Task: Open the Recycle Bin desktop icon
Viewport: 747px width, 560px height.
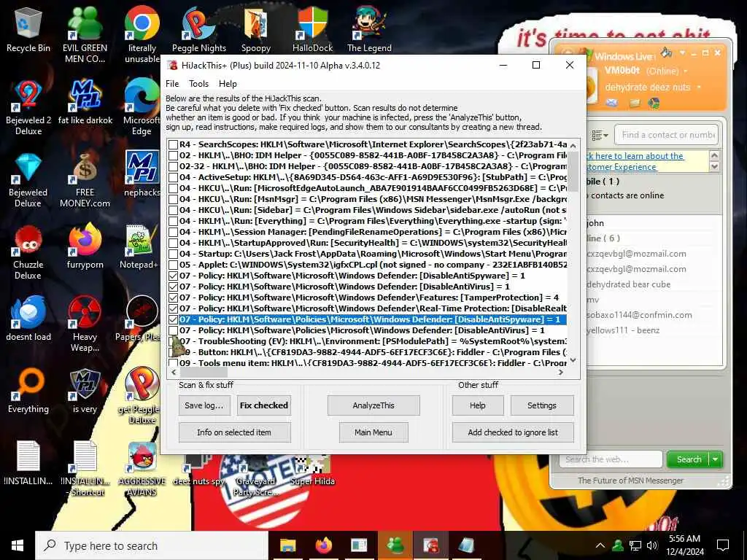Action: [28, 31]
